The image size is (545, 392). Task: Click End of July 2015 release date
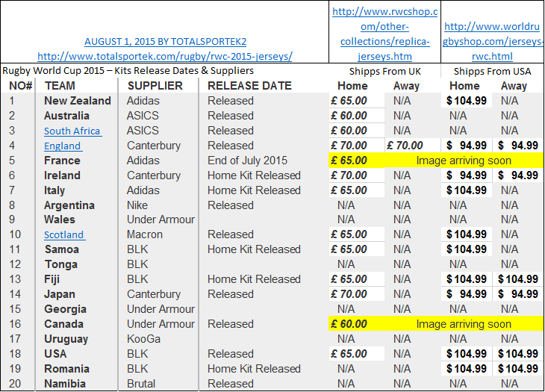point(247,161)
